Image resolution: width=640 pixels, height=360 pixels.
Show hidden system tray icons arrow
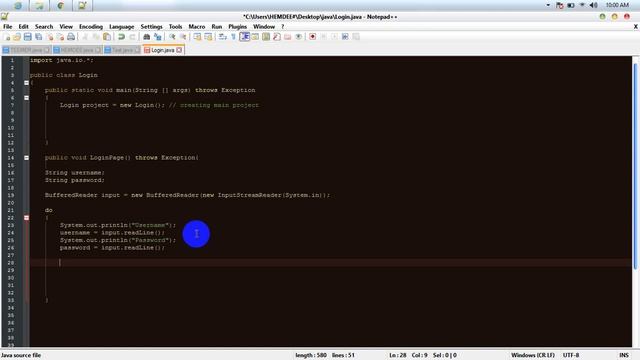point(548,5)
